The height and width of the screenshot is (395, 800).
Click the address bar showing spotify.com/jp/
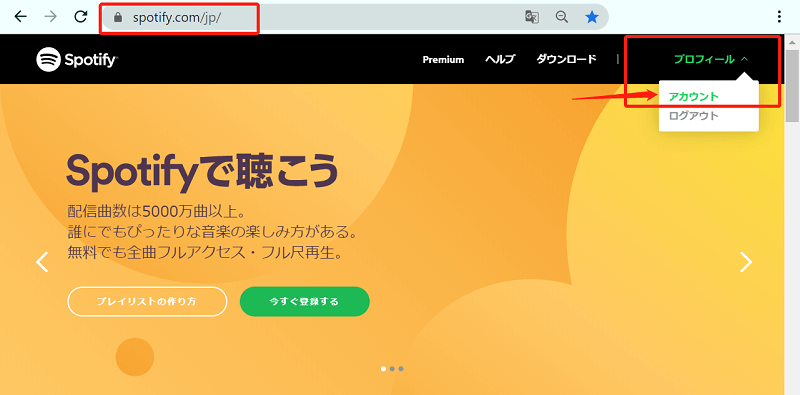pyautogui.click(x=355, y=17)
